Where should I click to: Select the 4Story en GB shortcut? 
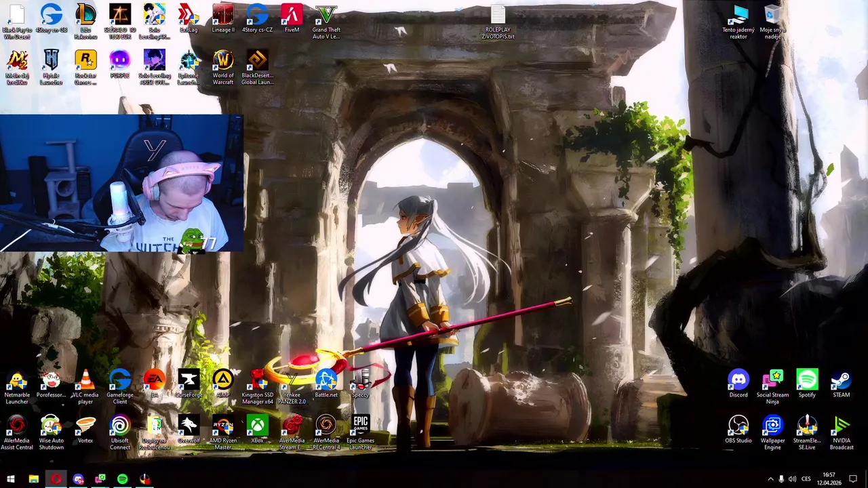[x=51, y=19]
